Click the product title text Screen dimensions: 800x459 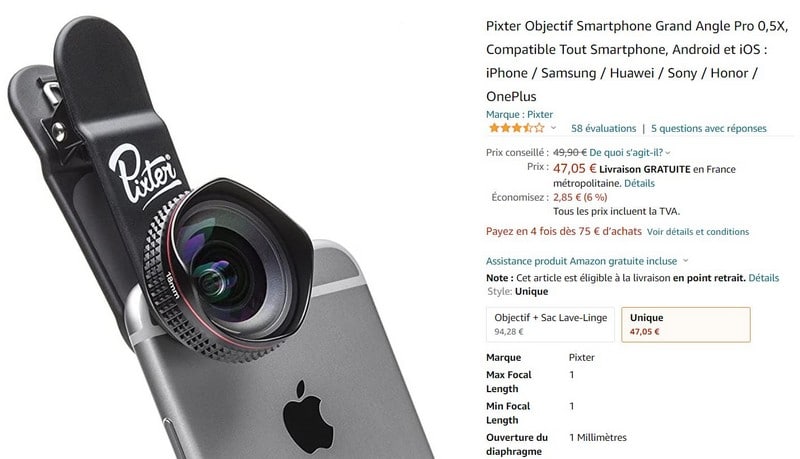tap(637, 61)
